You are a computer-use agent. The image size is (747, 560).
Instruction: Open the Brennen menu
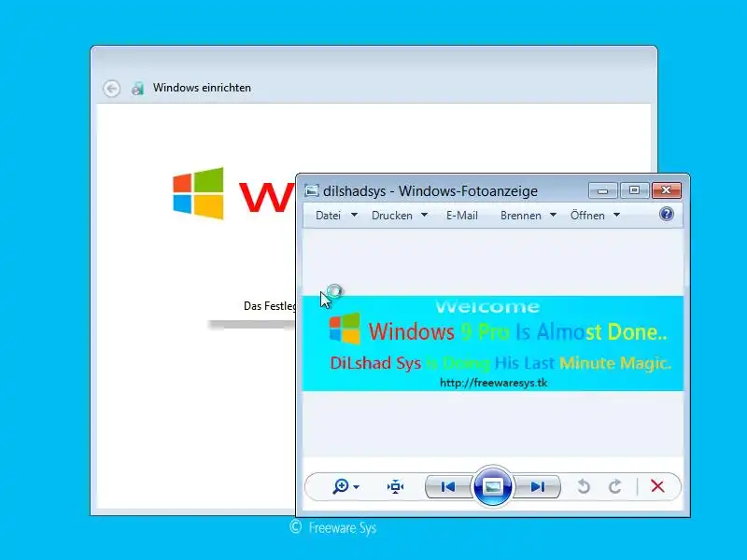(521, 216)
